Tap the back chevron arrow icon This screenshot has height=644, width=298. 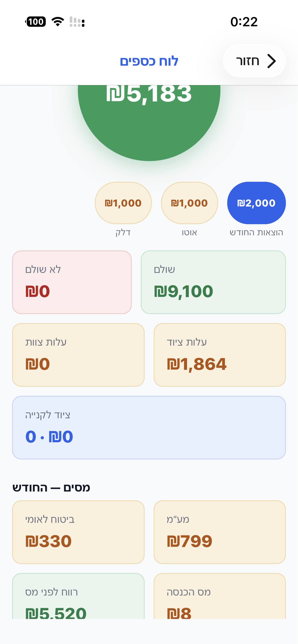click(271, 61)
